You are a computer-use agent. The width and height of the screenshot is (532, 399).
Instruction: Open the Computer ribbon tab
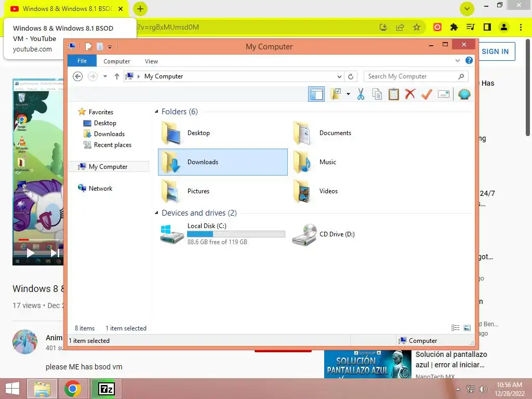pyautogui.click(x=117, y=61)
